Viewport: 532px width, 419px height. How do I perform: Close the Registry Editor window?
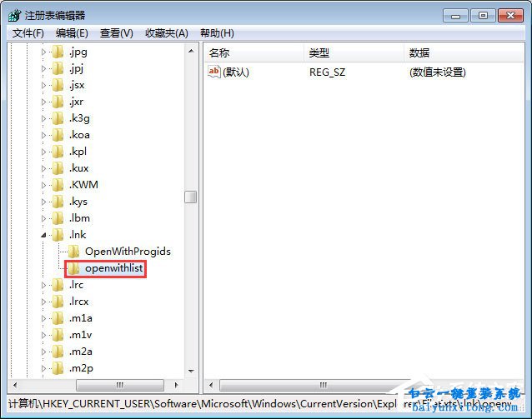tap(510, 16)
